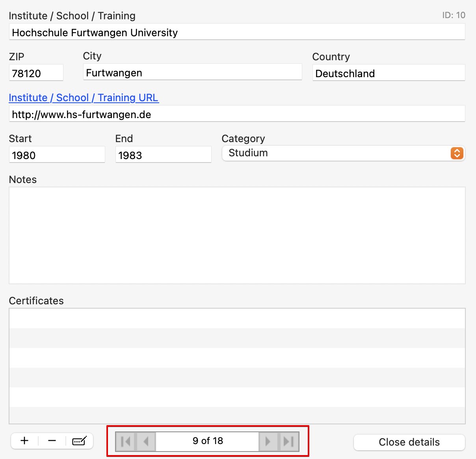This screenshot has width=476, height=459.
Task: Remove certificate using the minus button
Action: [x=52, y=441]
